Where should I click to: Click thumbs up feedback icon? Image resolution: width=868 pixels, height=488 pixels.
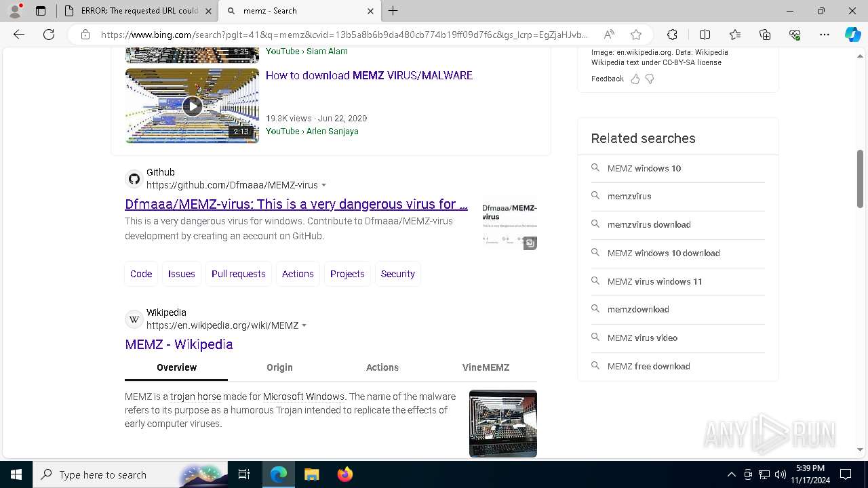[635, 79]
